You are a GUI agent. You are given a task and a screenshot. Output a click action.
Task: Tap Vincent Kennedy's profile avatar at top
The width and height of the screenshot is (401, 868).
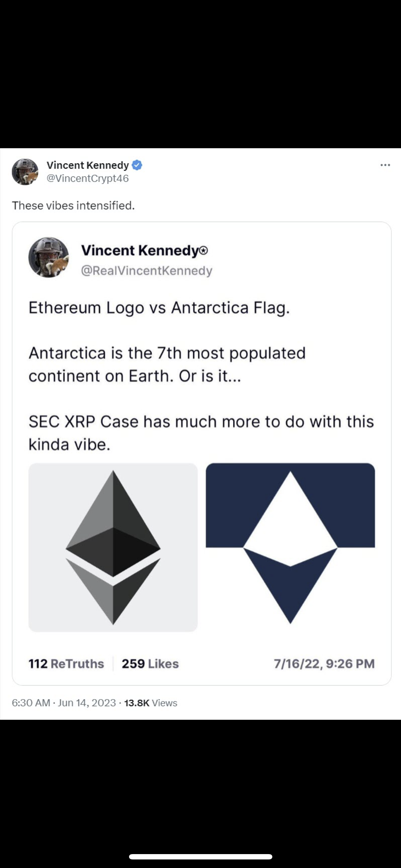[25, 172]
